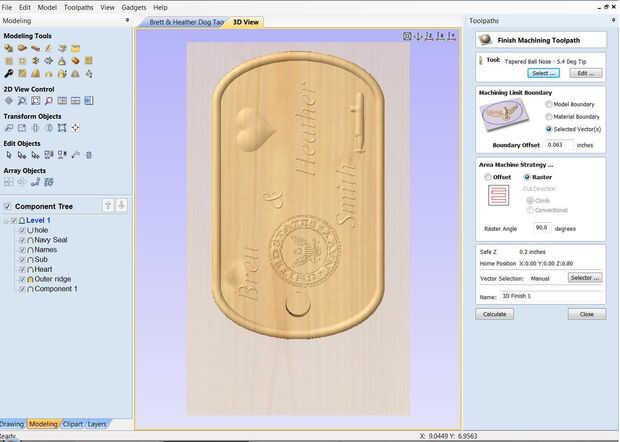The image size is (620, 442).
Task: Click the Finish Machining Toolpath ball icon
Action: click(485, 40)
